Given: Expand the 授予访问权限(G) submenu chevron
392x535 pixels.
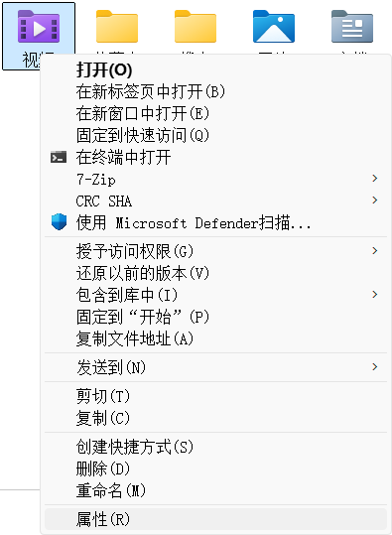Looking at the screenshot, I should tap(374, 251).
